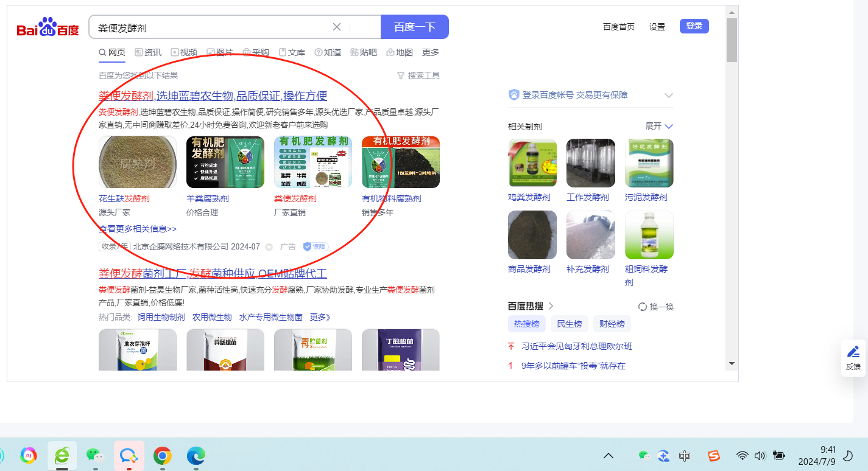This screenshot has width=868, height=471.
Task: Click 更多》 beside the hot categories
Action: 320,317
